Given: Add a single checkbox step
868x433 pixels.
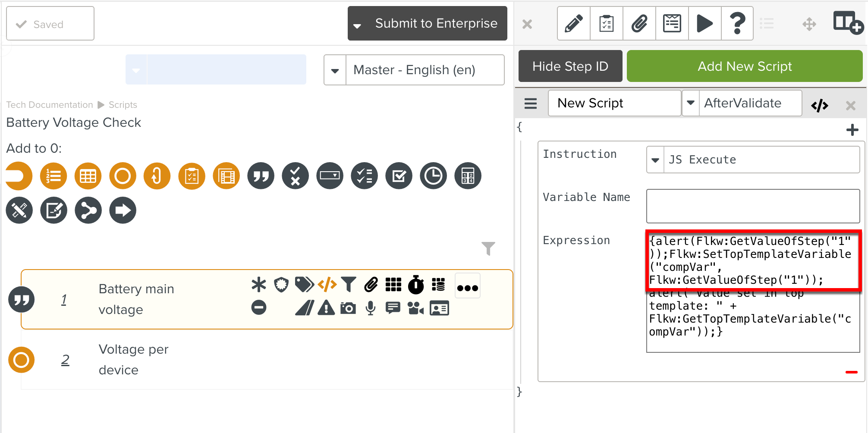Looking at the screenshot, I should (399, 176).
